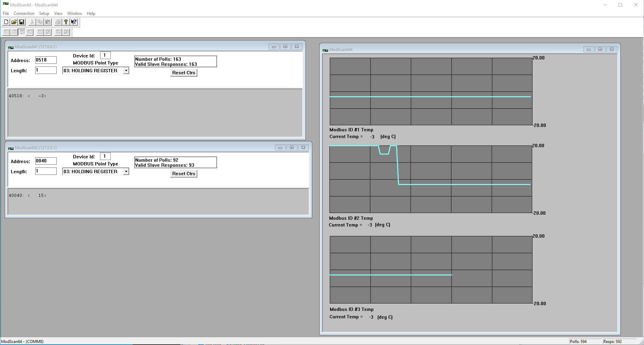Click Address field showing 0040
Screen dimensions: 644x345
tap(46, 161)
